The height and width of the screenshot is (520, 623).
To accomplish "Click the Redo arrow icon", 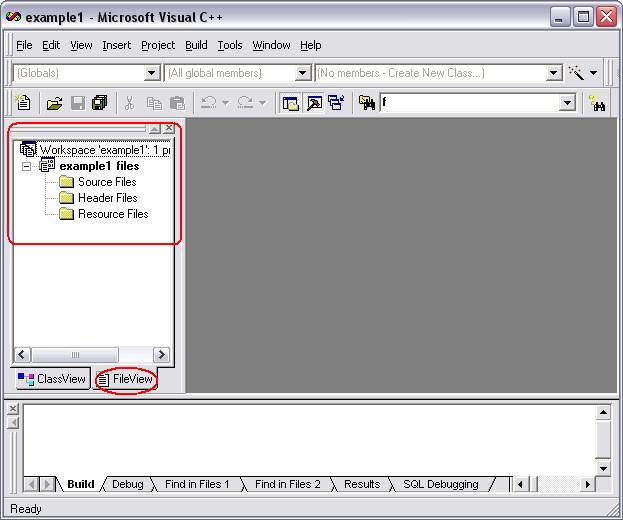I will [x=245, y=103].
